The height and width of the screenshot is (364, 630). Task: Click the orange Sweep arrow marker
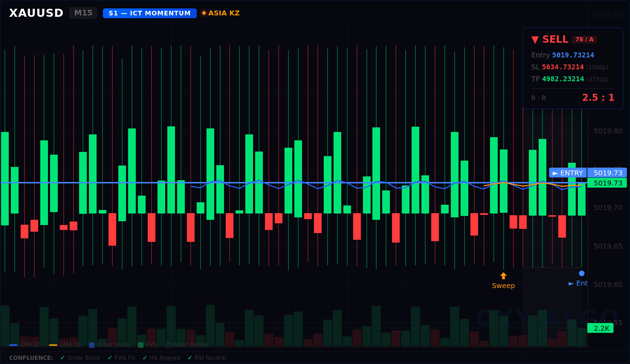coord(503,276)
